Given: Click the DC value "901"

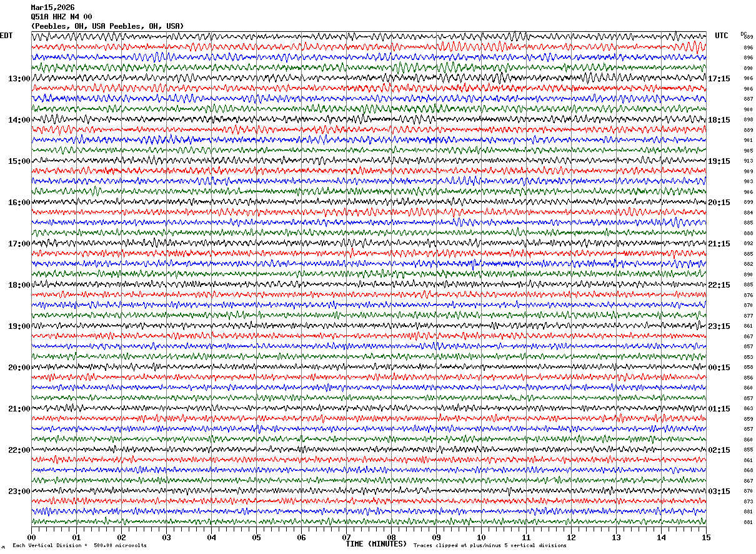Looking at the screenshot, I should 748,141.
